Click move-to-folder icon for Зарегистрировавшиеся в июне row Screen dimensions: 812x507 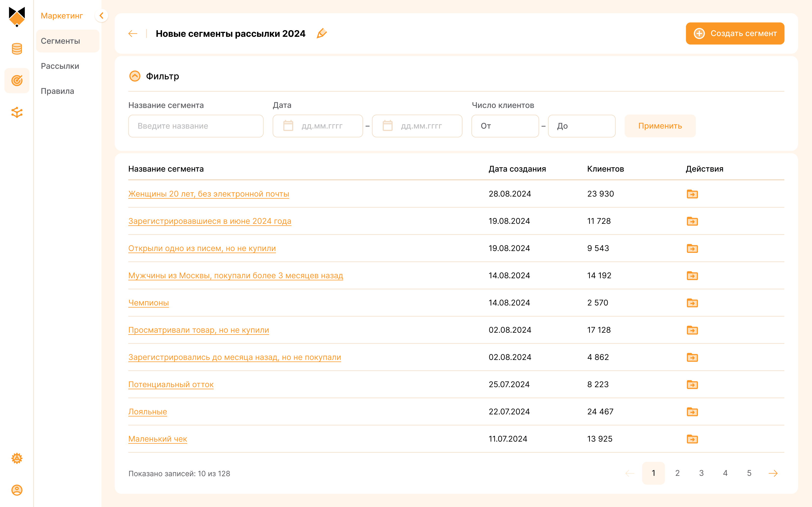692,221
